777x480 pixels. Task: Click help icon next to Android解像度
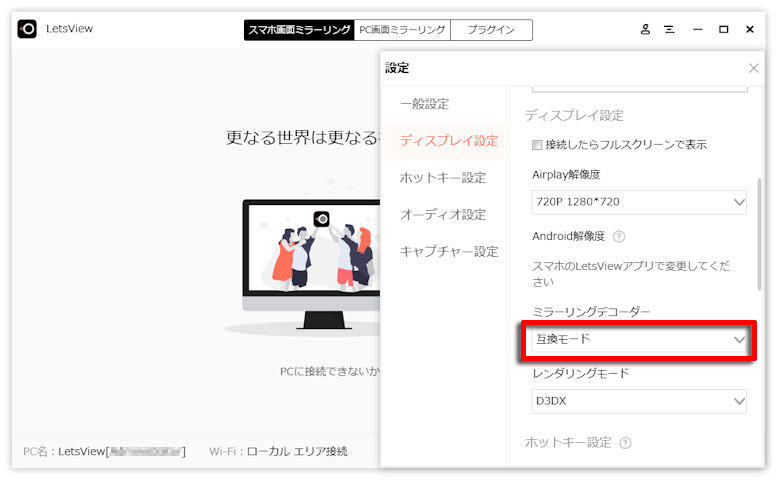click(619, 237)
